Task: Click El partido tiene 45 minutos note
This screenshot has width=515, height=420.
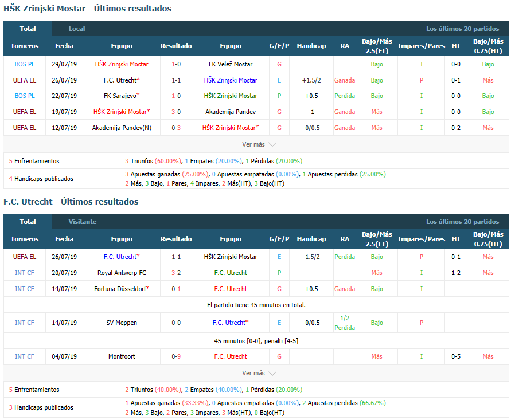Action: 256,305
